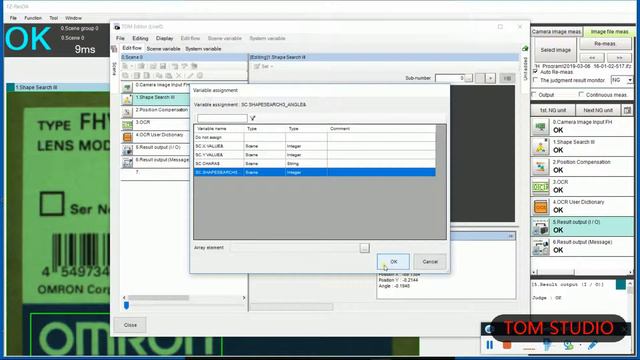Viewport: 640px width, 360px height.
Task: Open the File menu in TDM Editor
Action: click(x=120, y=38)
